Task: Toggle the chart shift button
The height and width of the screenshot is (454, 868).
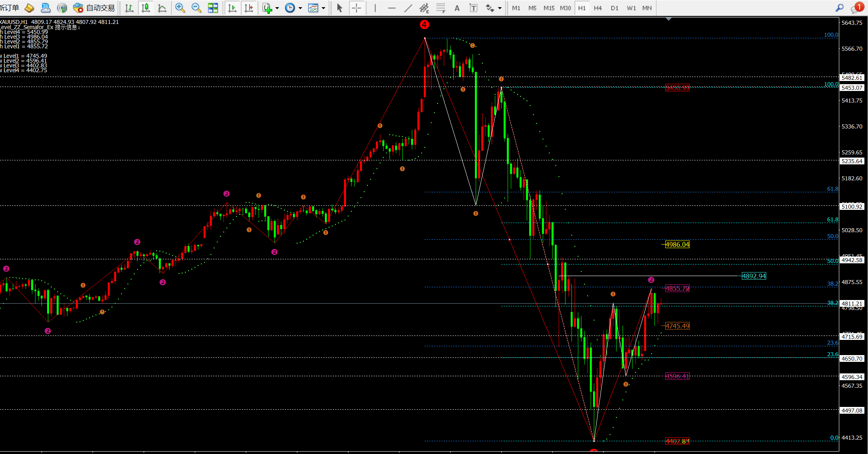Action: pos(249,8)
